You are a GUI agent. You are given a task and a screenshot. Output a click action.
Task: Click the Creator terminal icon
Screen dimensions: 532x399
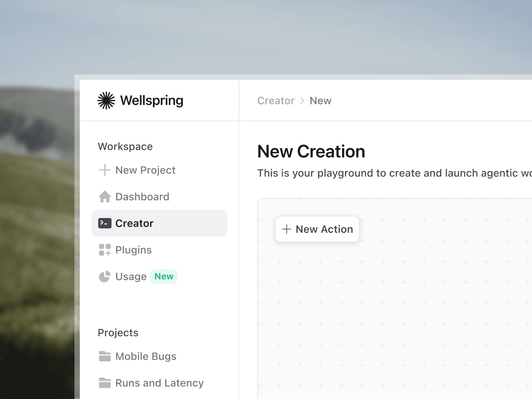pyautogui.click(x=105, y=223)
